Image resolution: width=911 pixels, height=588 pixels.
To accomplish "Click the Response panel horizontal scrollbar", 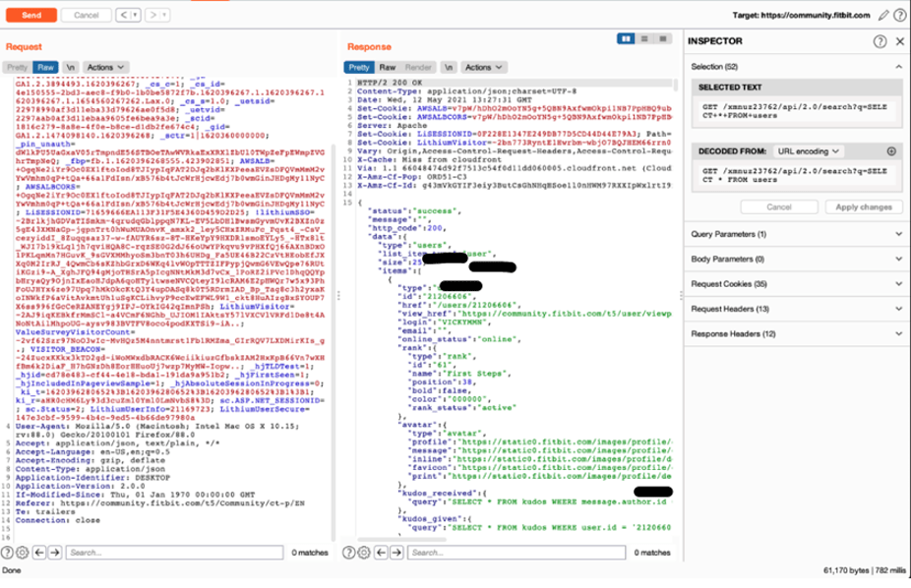I will 402,540.
